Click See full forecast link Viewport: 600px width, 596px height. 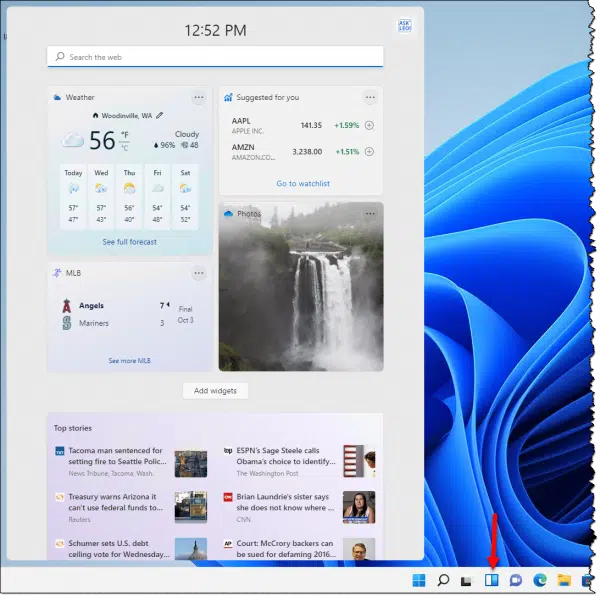(129, 242)
